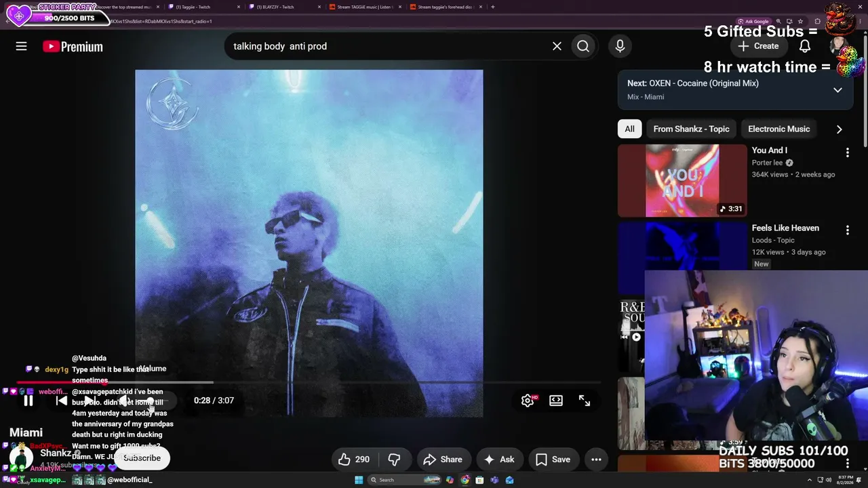Like the video with 290 likes
868x488 pixels.
click(x=354, y=460)
